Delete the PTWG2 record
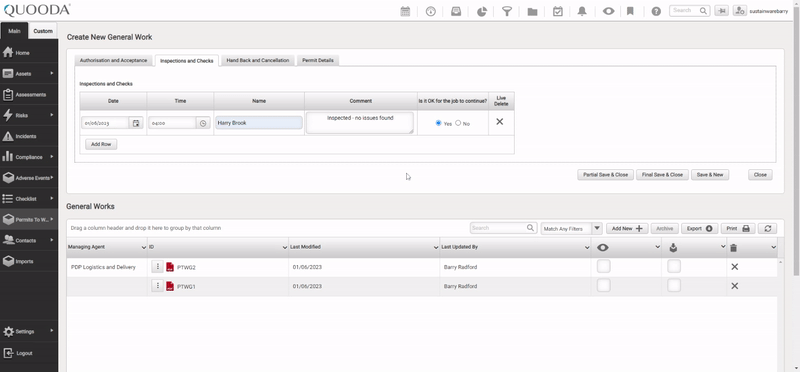The image size is (800, 372). (x=735, y=267)
